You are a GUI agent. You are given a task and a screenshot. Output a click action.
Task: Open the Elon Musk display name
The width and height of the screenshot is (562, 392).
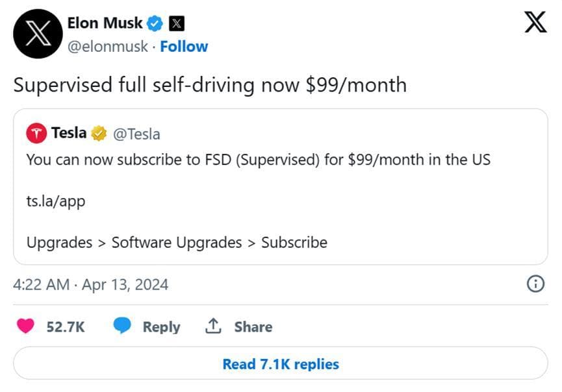pos(105,23)
